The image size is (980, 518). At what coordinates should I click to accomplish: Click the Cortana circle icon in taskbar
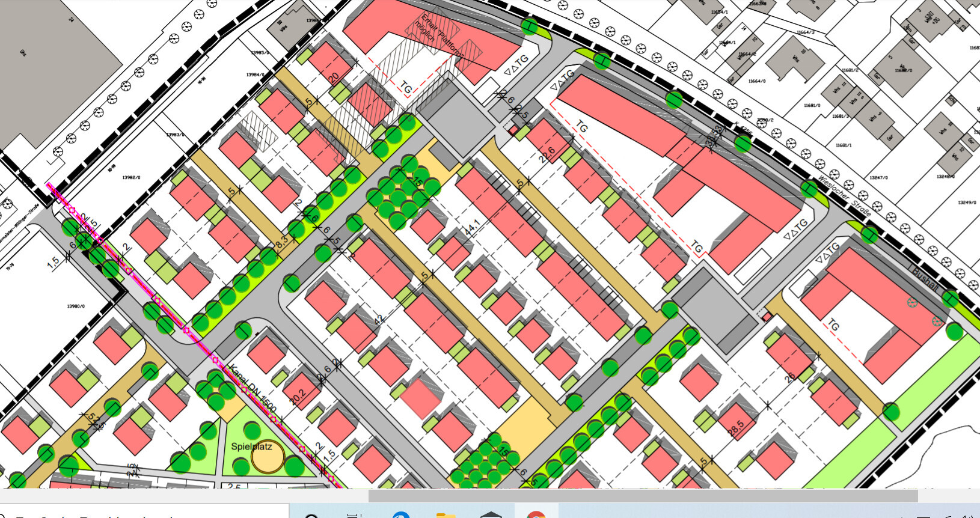[x=311, y=516]
